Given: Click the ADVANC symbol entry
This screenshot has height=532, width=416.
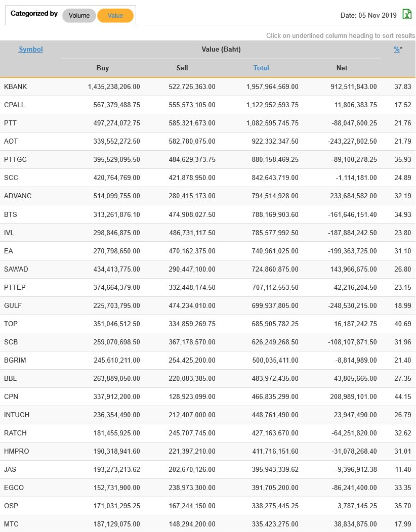Looking at the screenshot, I should click(18, 196).
